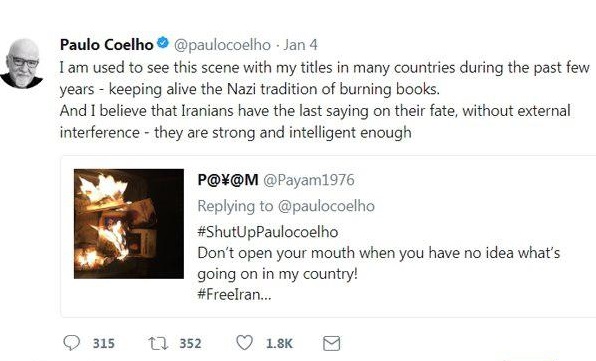
Task: Open the #ShutUpPaulocoelho hashtag
Action: [x=268, y=232]
